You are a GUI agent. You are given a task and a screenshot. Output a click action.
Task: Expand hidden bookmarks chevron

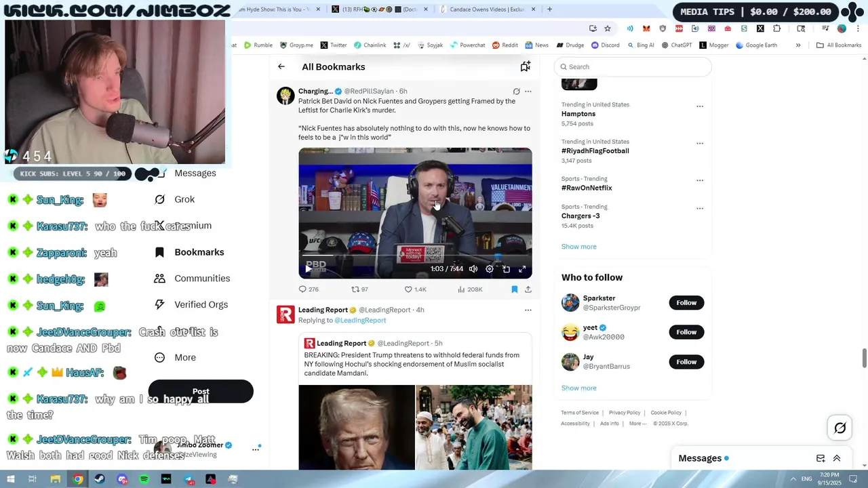798,45
